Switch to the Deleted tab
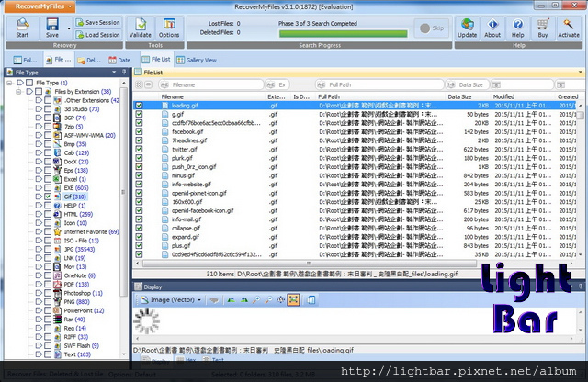The height and width of the screenshot is (382, 588). 89,60
